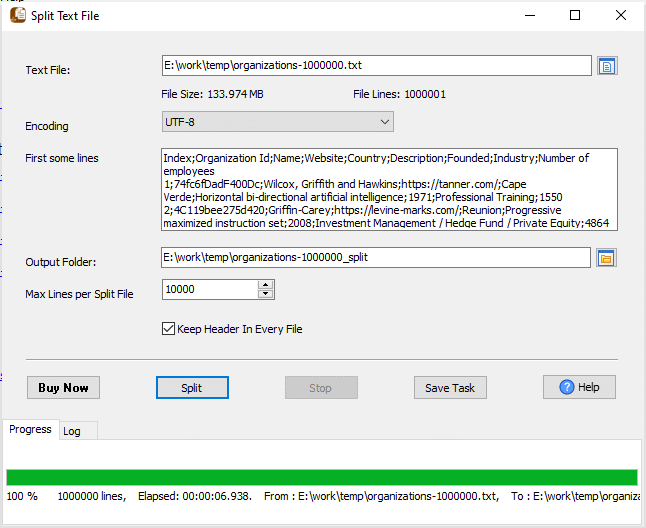Click the Buy Now button
646x528 pixels.
point(63,388)
